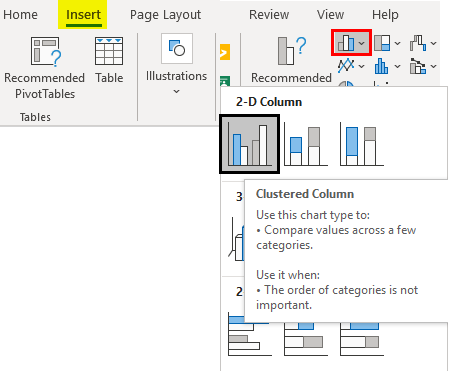Expand the Line chart dropdown arrow
The image size is (452, 371).
tap(362, 66)
